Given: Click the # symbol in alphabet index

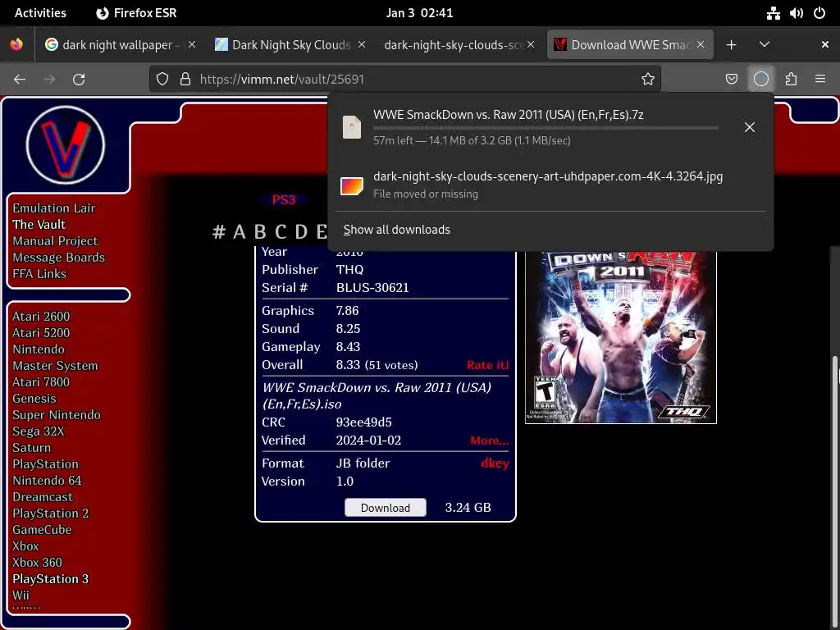Looking at the screenshot, I should pyautogui.click(x=219, y=232).
